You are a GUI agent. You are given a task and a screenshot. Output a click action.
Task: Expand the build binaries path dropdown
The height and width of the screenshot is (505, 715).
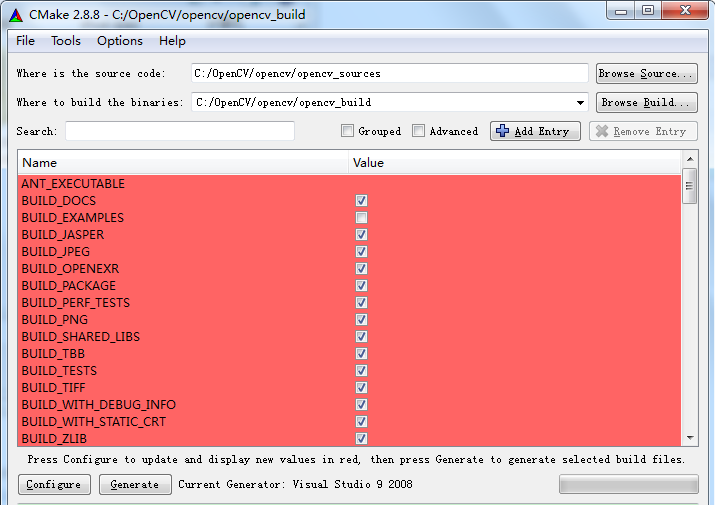[580, 103]
